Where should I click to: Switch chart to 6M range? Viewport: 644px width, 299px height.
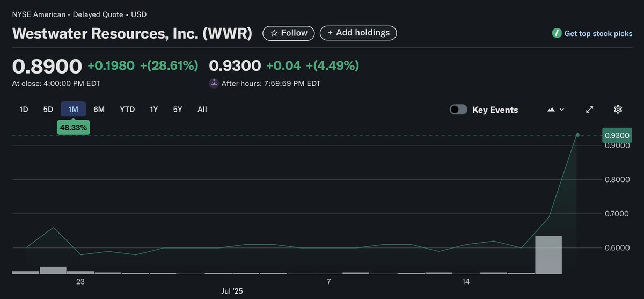pyautogui.click(x=99, y=109)
